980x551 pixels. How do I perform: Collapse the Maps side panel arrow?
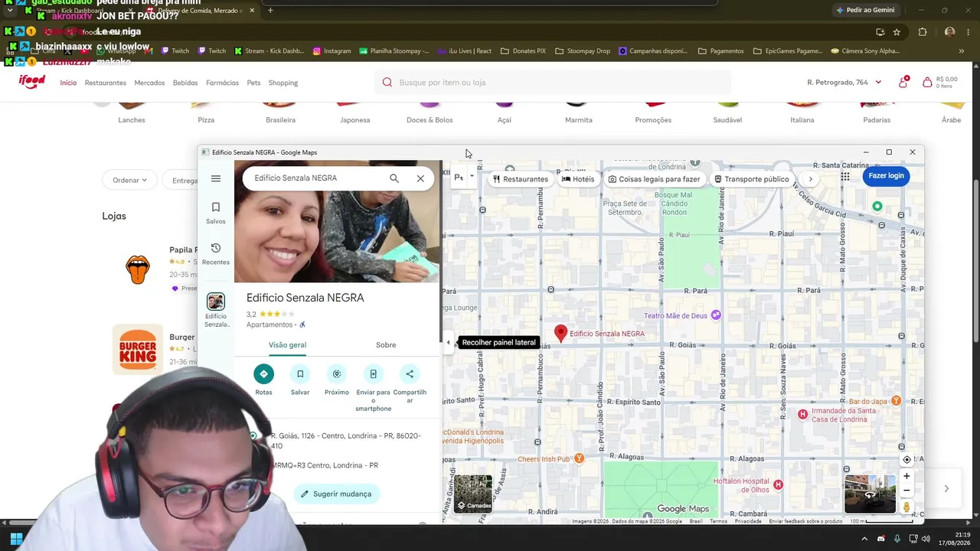pyautogui.click(x=449, y=343)
